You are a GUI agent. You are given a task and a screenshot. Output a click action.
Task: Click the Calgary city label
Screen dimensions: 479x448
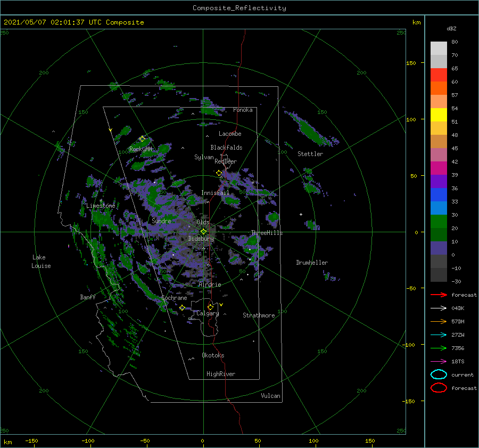pos(208,313)
